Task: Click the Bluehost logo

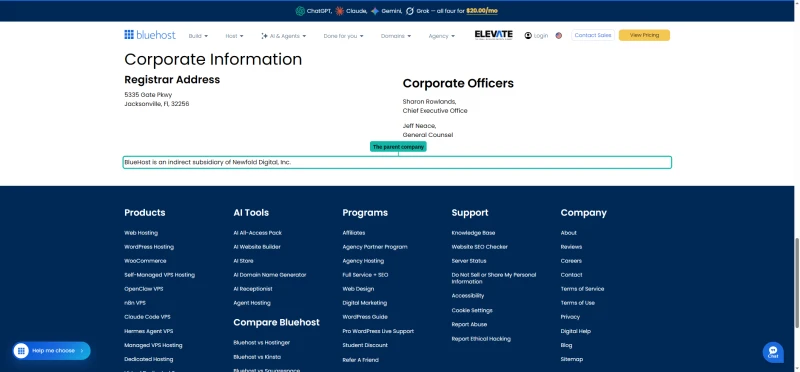Action: pos(149,35)
